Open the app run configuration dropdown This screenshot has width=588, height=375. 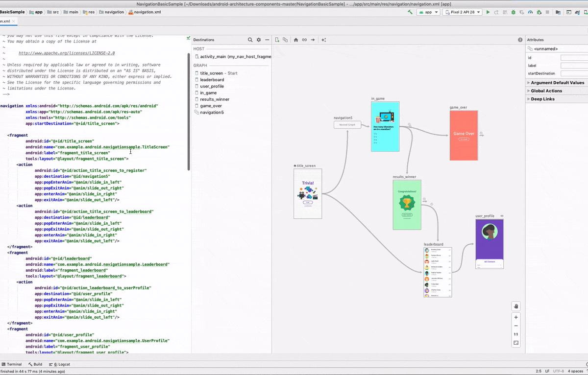point(428,12)
